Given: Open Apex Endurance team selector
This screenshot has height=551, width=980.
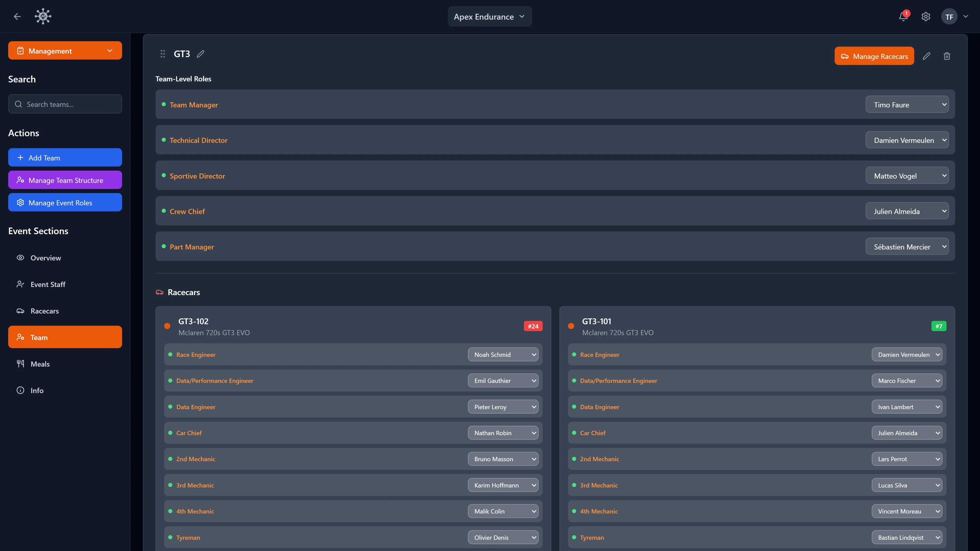Looking at the screenshot, I should click(x=490, y=16).
